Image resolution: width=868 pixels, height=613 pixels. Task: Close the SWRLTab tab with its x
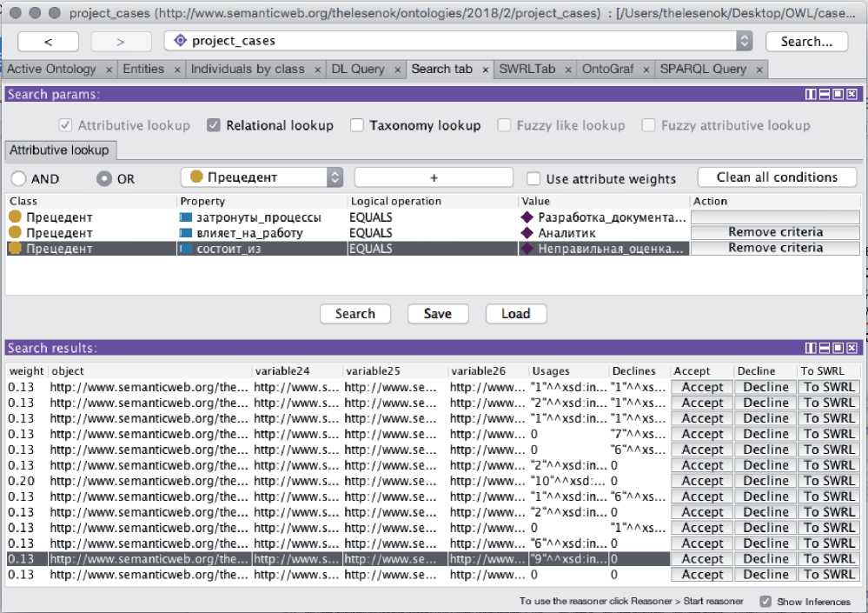click(567, 70)
